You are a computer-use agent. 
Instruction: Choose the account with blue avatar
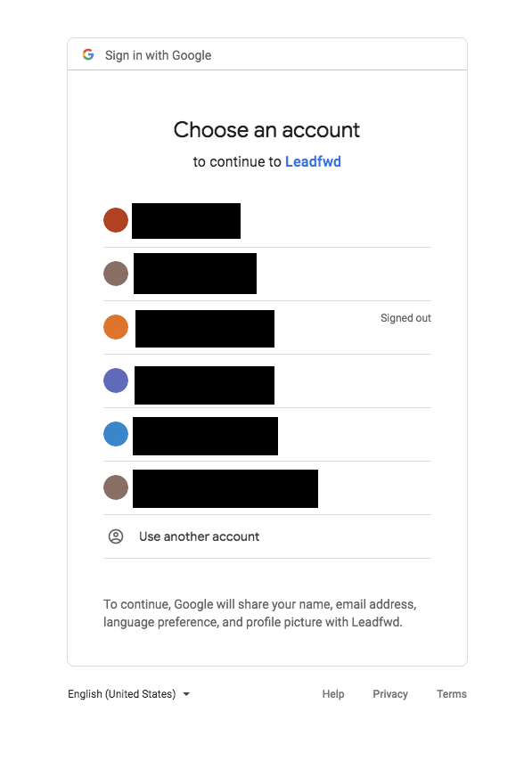(x=267, y=434)
